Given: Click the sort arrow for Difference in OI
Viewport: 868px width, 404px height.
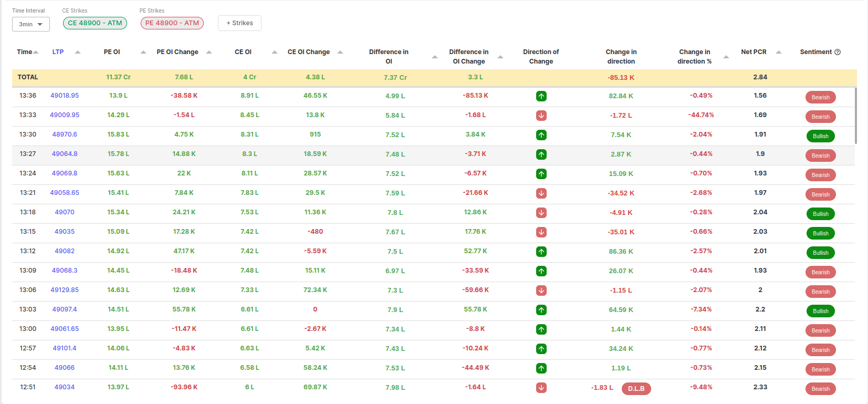Looking at the screenshot, I should tap(435, 57).
